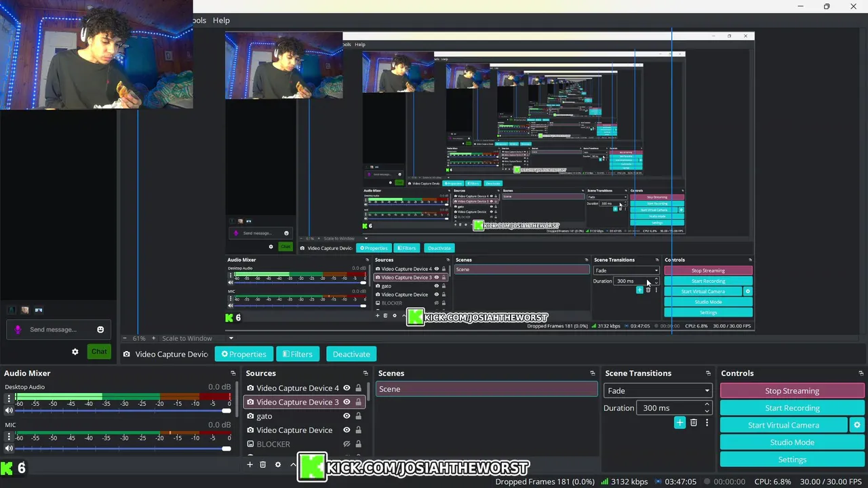Toggle lock on gato source
The height and width of the screenshot is (488, 868).
(x=359, y=416)
